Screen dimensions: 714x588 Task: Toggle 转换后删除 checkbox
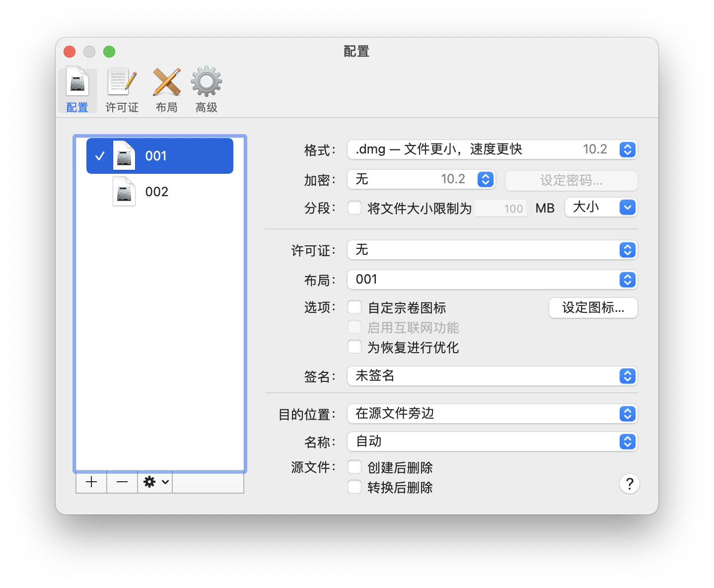click(355, 487)
